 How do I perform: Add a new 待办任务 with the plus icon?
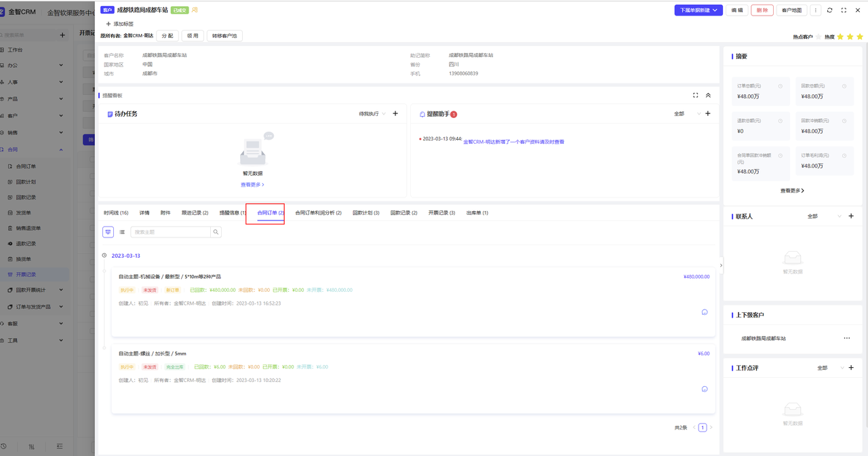pyautogui.click(x=395, y=114)
